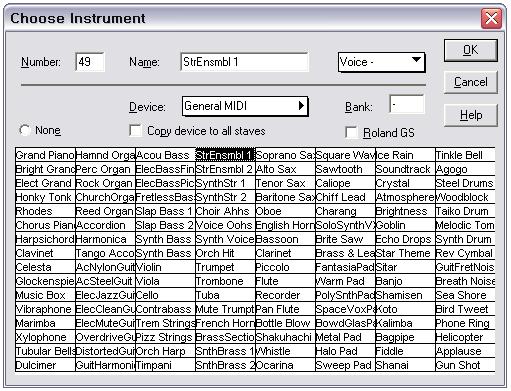Open the General MIDI device menu
This screenshot has width=511, height=391.
tap(245, 106)
